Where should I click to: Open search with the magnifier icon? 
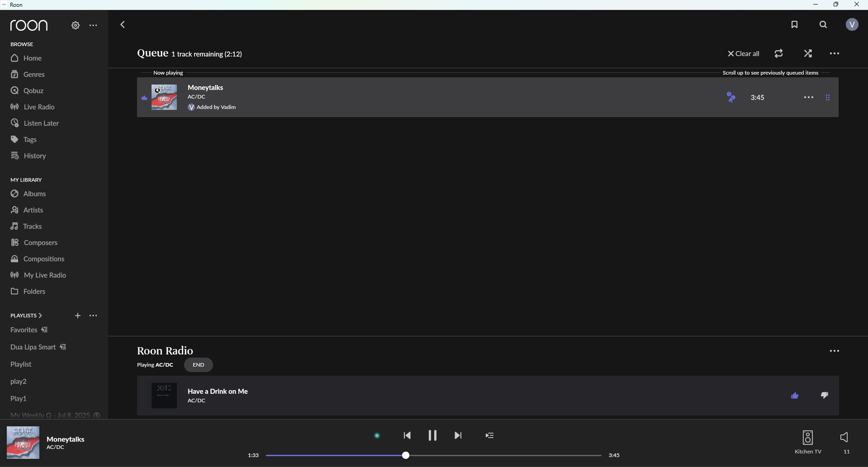(823, 25)
